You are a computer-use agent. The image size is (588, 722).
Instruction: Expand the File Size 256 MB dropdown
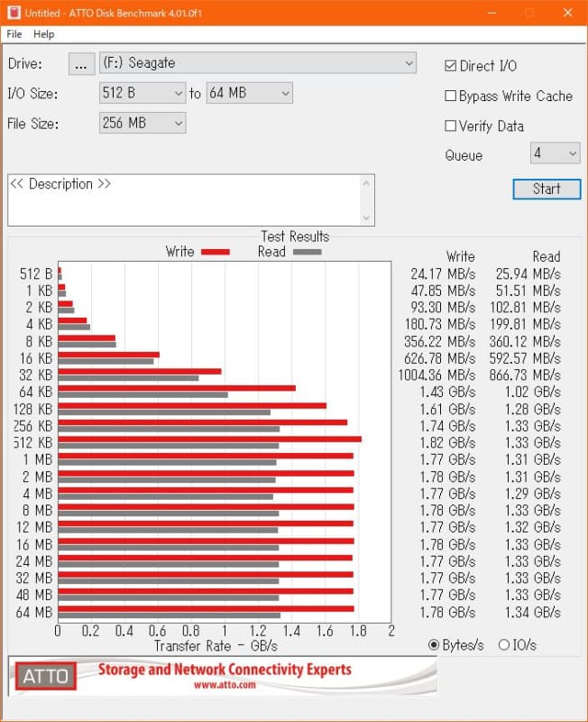point(142,123)
